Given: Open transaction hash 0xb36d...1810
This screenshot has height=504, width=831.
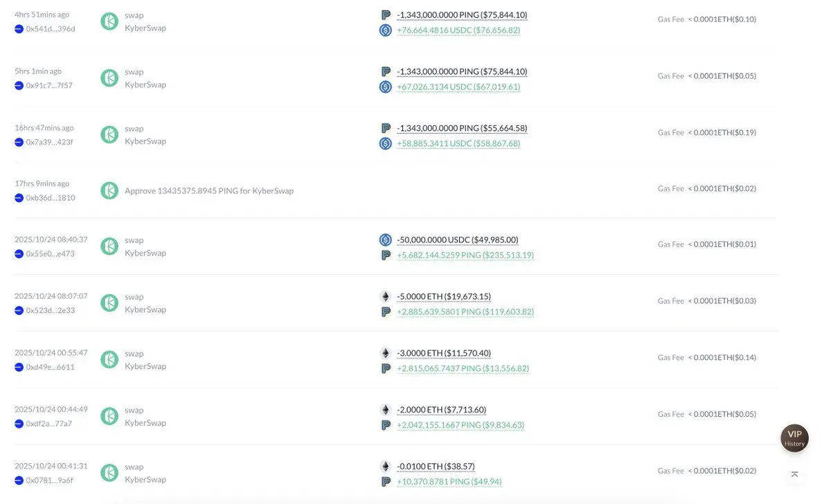Looking at the screenshot, I should [x=50, y=198].
